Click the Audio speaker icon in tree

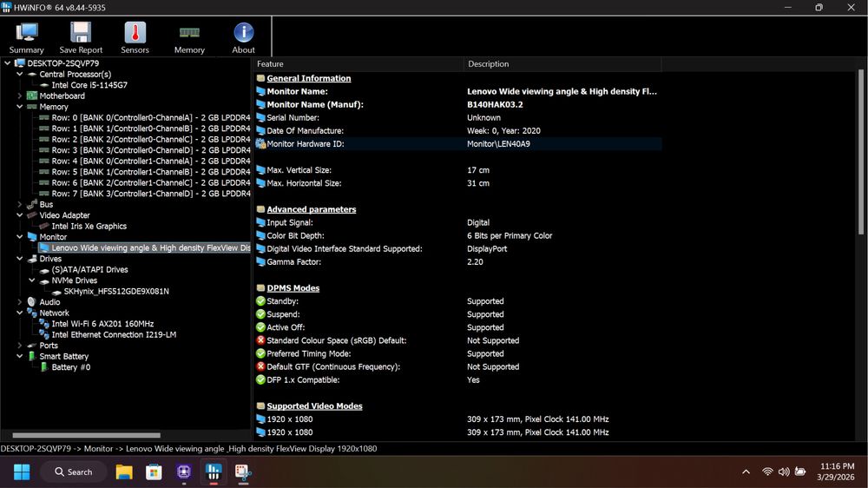31,302
